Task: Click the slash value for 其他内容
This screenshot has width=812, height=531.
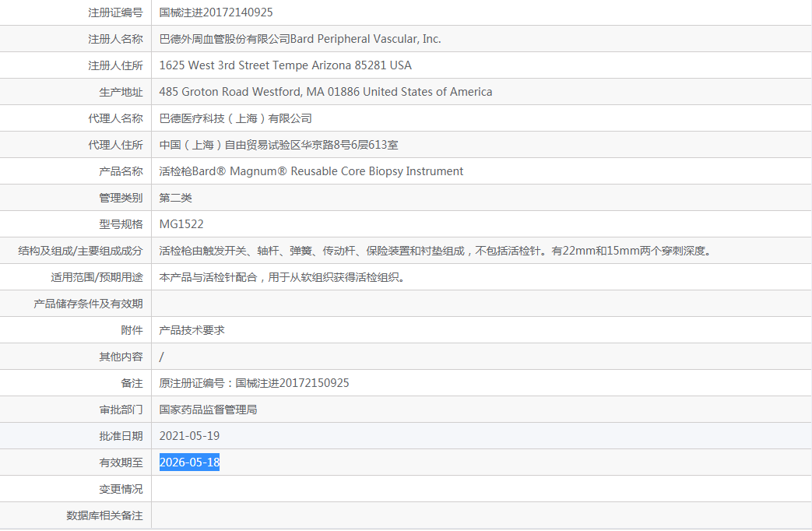Action: click(x=162, y=357)
